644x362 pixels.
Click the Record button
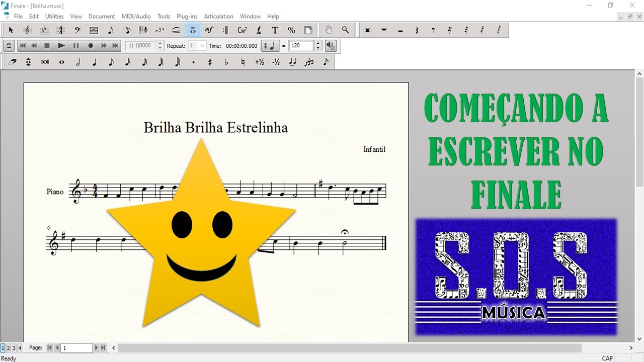pos(91,46)
